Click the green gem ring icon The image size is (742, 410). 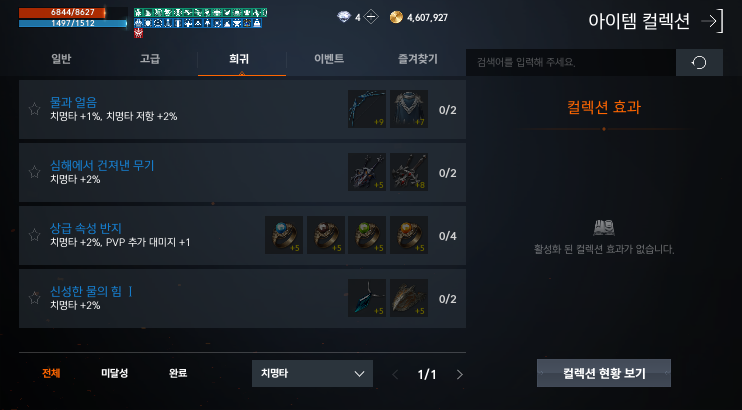[x=367, y=235]
